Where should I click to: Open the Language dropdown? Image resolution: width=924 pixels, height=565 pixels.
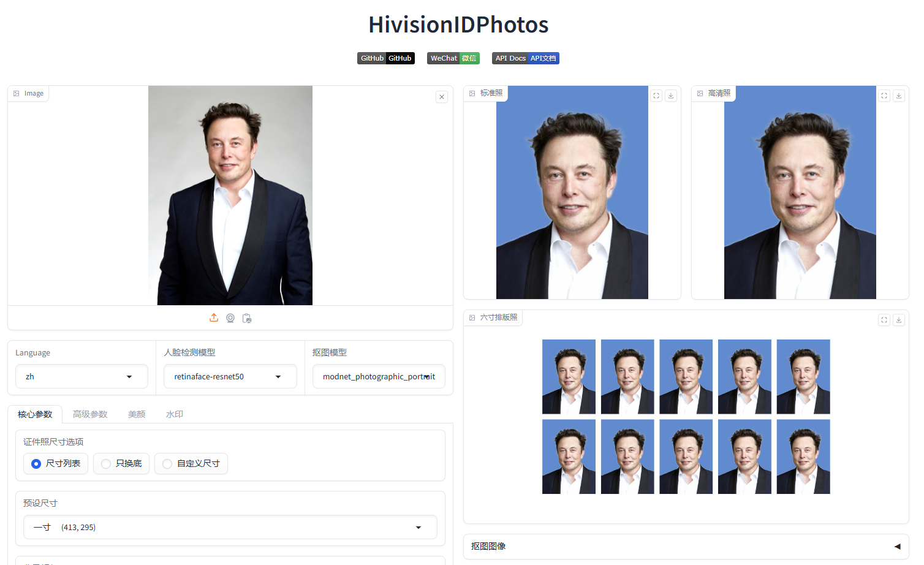81,376
